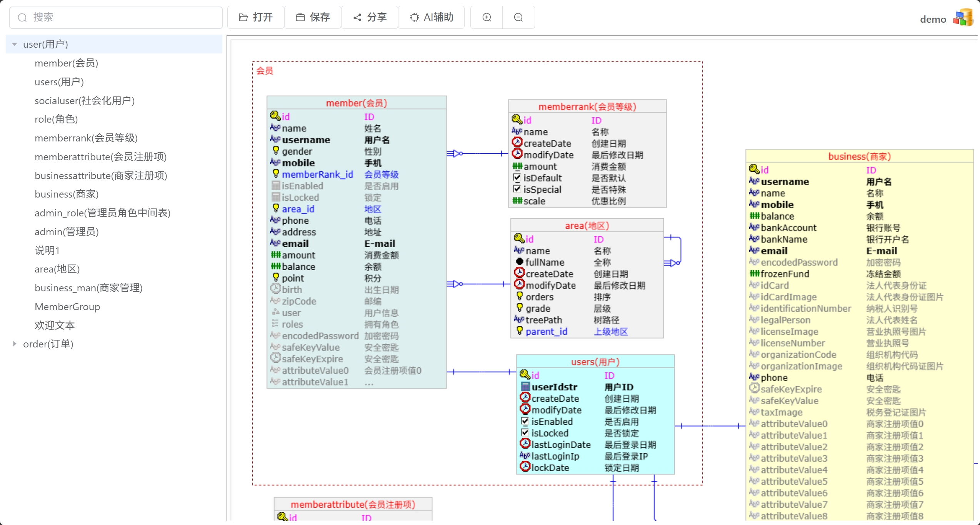The width and height of the screenshot is (980, 525).
Task: Open business_man(商家管理) from the sidebar
Action: coord(88,287)
